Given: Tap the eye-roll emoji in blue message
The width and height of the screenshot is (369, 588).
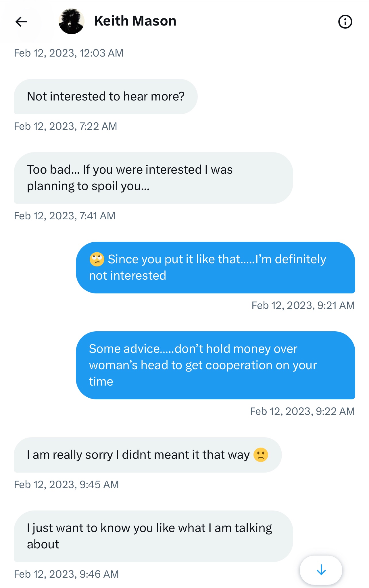Looking at the screenshot, I should click(x=97, y=259).
